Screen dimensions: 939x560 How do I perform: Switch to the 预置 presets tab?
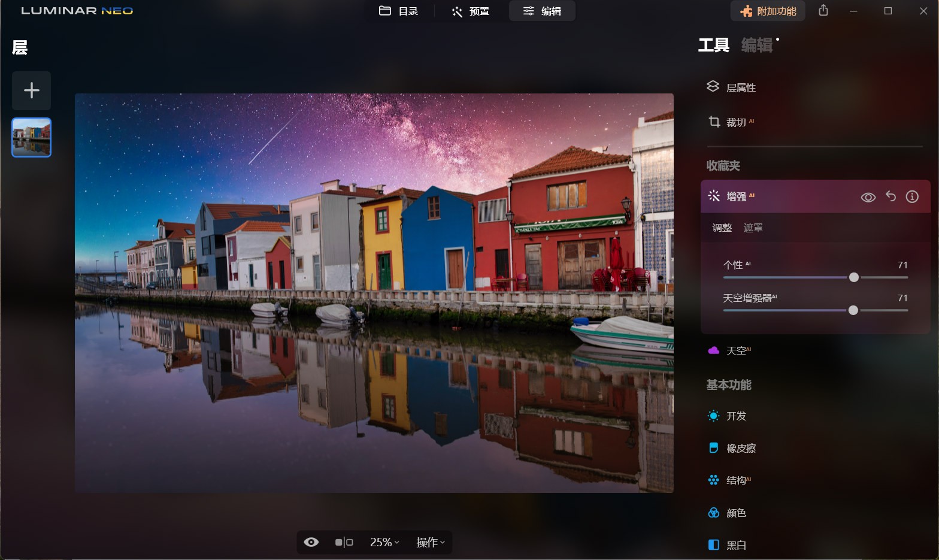point(471,11)
